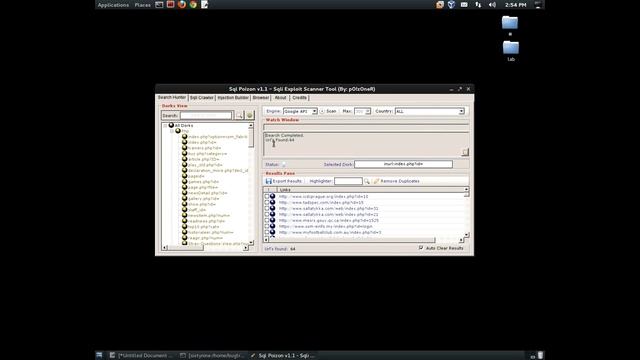This screenshot has height=360, width=640.
Task: Click the keyboard indicator tray icon
Action: point(464,5)
